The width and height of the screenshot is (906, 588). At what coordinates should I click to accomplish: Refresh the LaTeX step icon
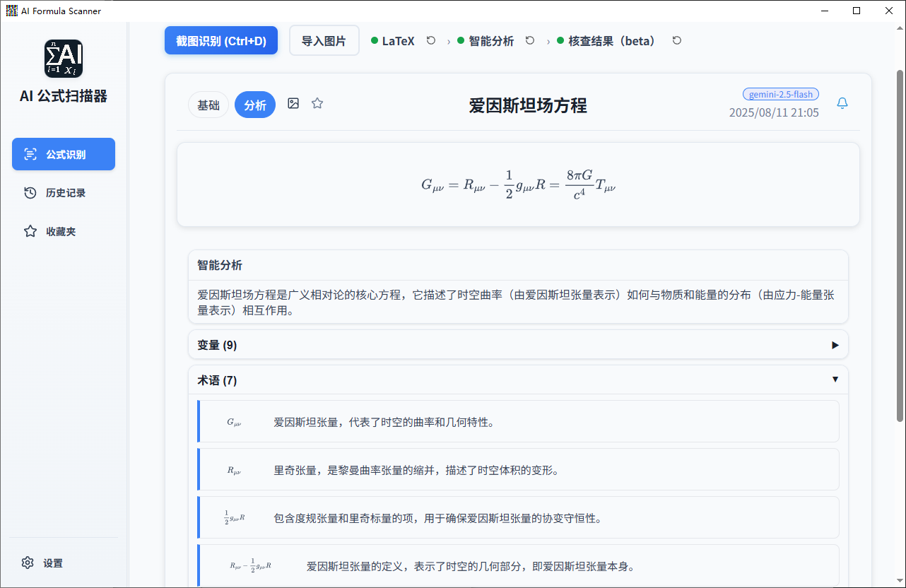tap(431, 41)
